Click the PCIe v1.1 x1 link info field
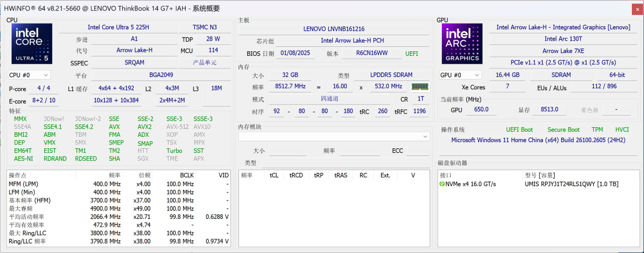The width and height of the screenshot is (644, 253). [x=563, y=63]
